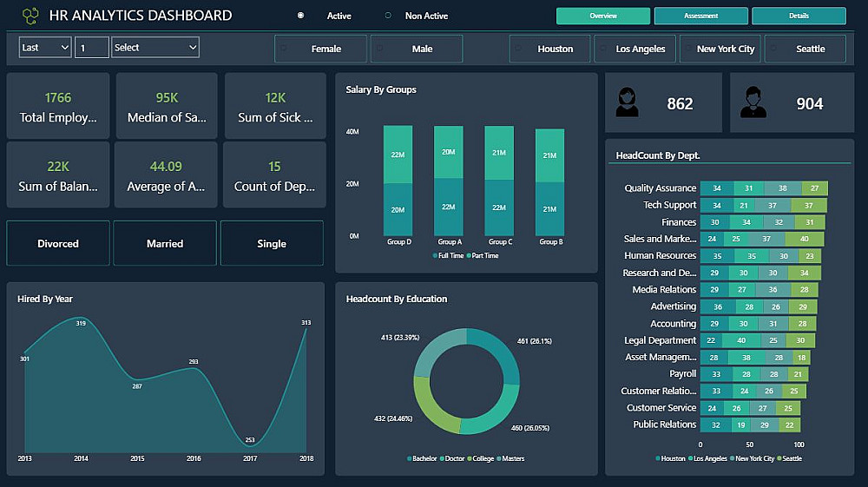Select the Active radio button
The image size is (868, 487).
(300, 16)
